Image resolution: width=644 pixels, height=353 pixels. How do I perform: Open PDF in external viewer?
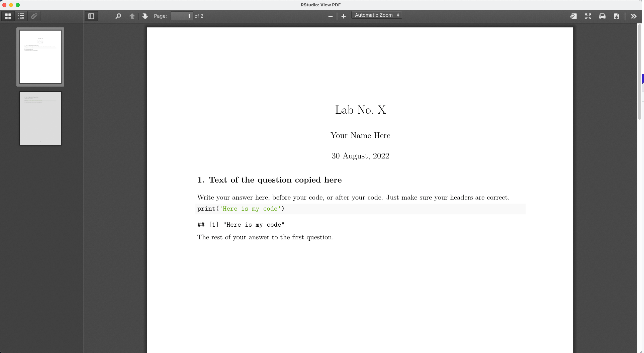pyautogui.click(x=573, y=16)
